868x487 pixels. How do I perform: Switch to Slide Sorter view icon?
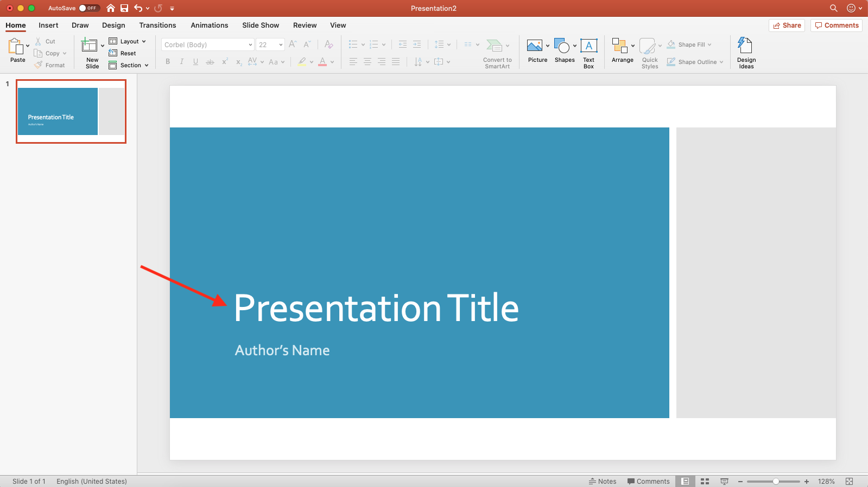(705, 481)
